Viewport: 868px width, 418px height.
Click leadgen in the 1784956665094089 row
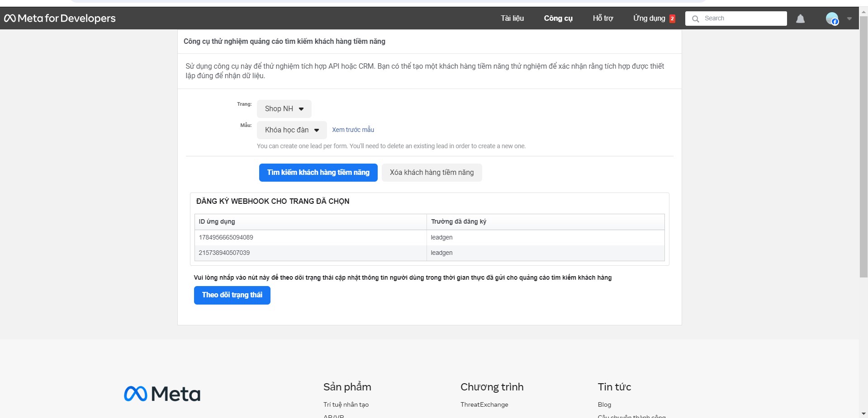(441, 237)
